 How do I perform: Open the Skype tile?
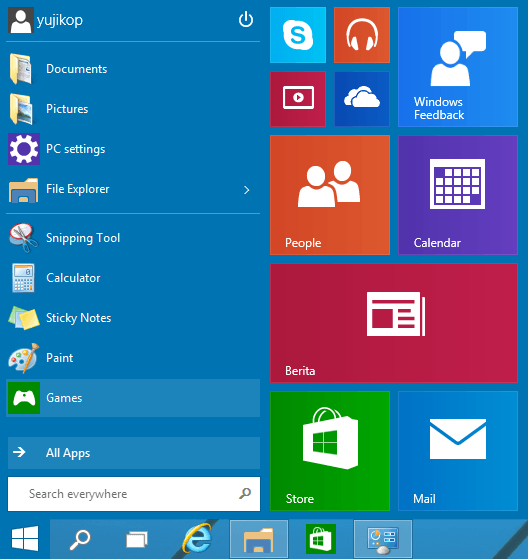(x=298, y=35)
